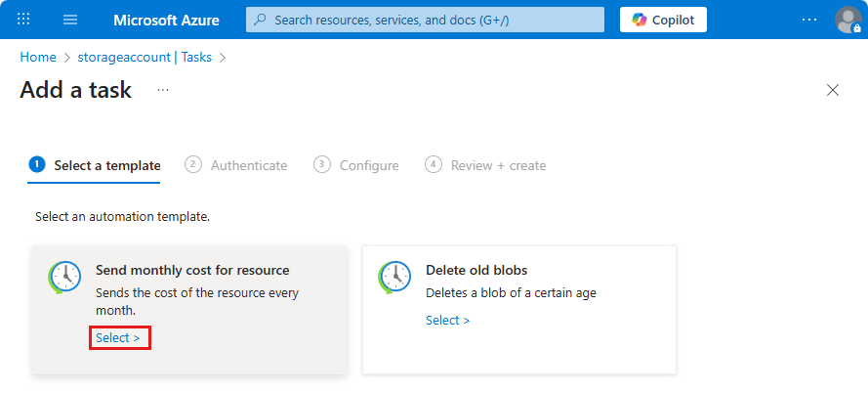The image size is (868, 393).
Task: Open Copilot from the header
Action: click(663, 20)
